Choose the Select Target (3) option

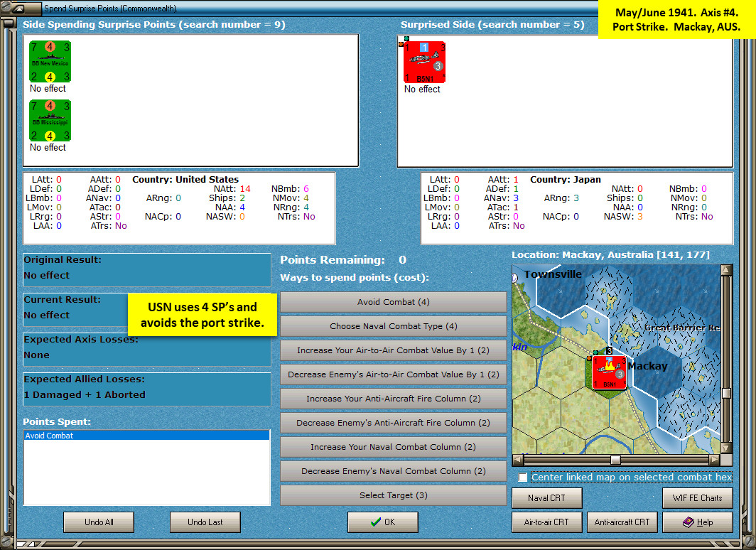pyautogui.click(x=394, y=495)
